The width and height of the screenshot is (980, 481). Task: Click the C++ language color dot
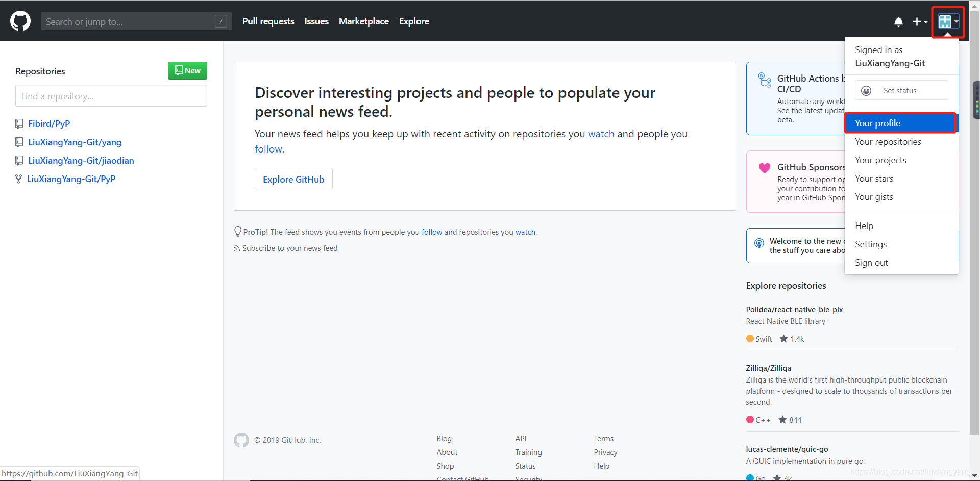pos(750,420)
